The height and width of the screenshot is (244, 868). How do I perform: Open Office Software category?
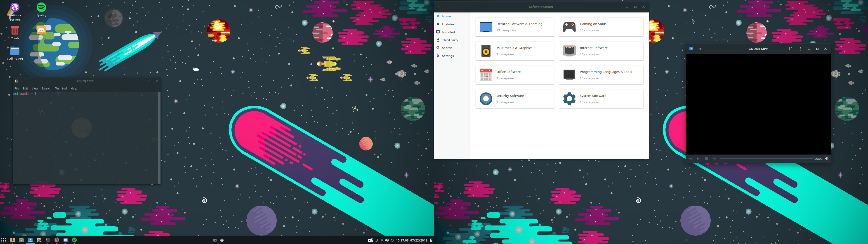[x=514, y=75]
